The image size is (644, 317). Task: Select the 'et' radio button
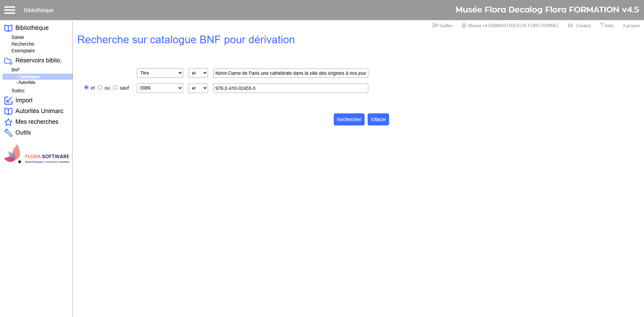pos(87,88)
